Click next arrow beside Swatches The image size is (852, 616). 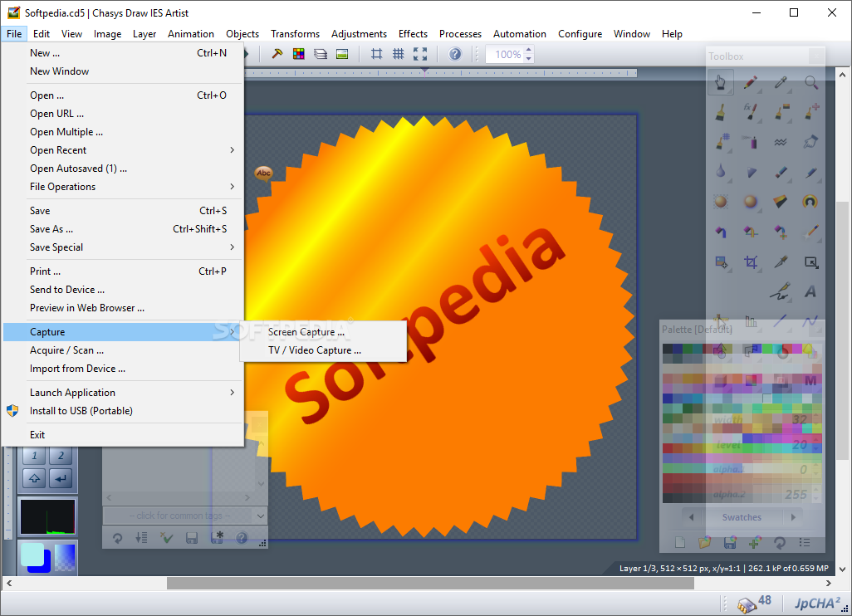(x=793, y=517)
